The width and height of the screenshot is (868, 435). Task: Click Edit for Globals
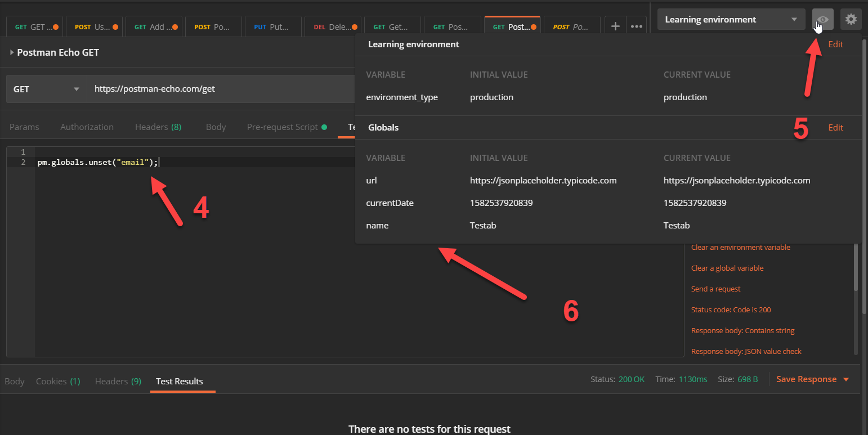pyautogui.click(x=835, y=127)
